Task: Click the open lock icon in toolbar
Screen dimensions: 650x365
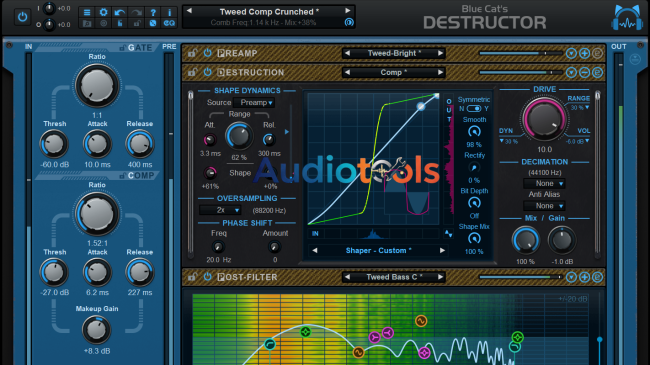Action: point(136,24)
